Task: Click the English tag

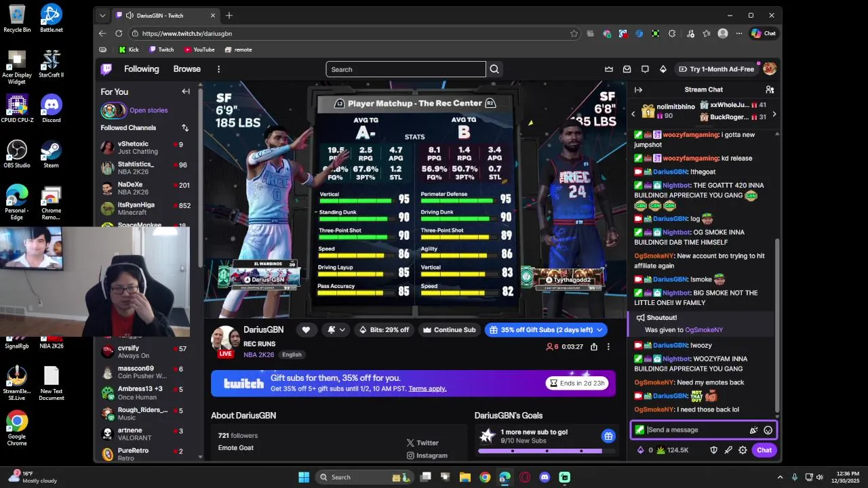Action: click(x=292, y=354)
